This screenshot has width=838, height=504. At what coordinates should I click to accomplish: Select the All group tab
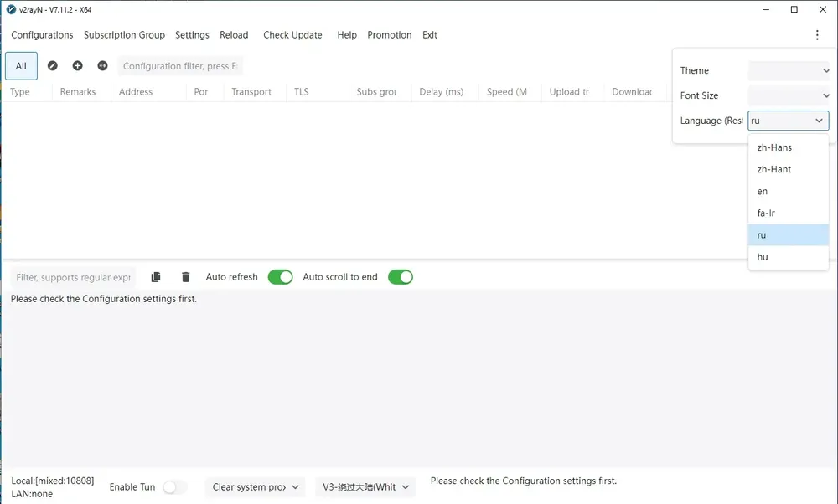tap(21, 66)
